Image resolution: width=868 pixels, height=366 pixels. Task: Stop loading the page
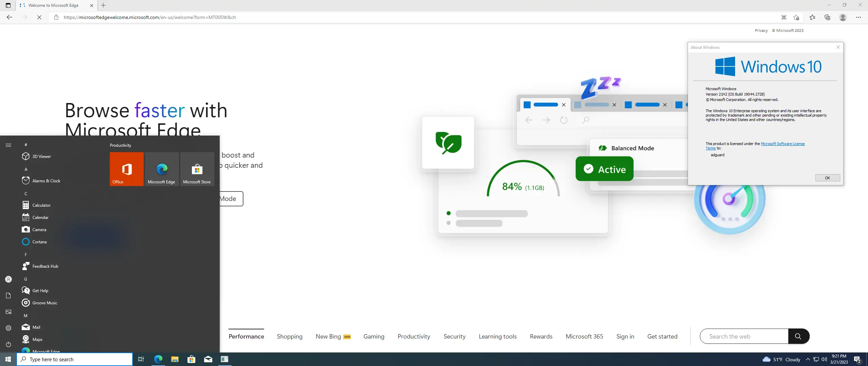tap(39, 17)
